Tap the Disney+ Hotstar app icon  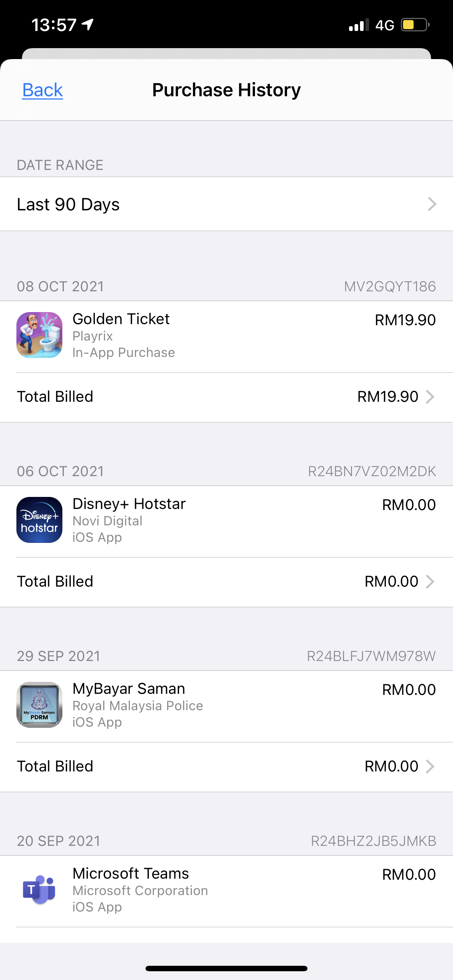39,520
